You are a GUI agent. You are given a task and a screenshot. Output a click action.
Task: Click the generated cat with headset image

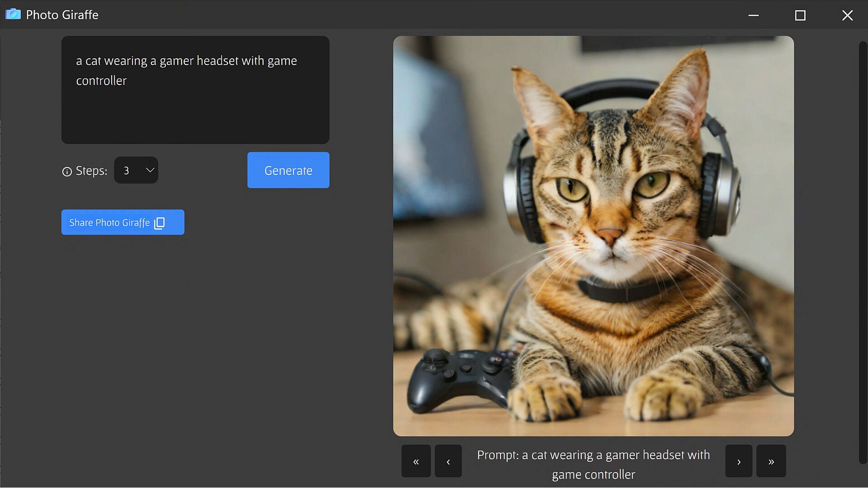pyautogui.click(x=593, y=236)
